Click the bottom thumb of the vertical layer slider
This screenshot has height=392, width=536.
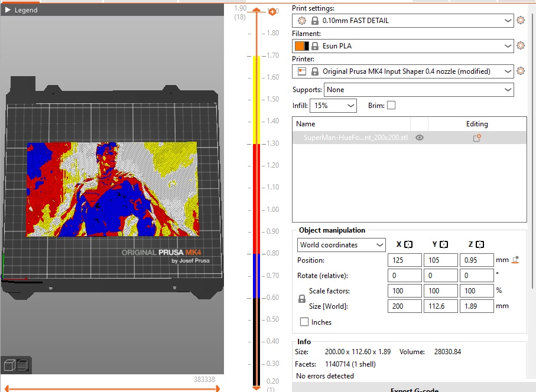tap(256, 387)
